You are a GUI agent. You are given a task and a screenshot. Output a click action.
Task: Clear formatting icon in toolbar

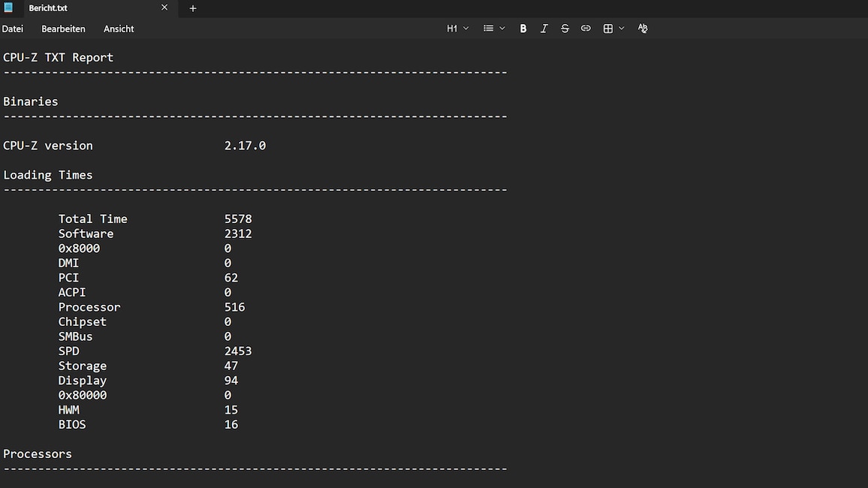tap(643, 29)
